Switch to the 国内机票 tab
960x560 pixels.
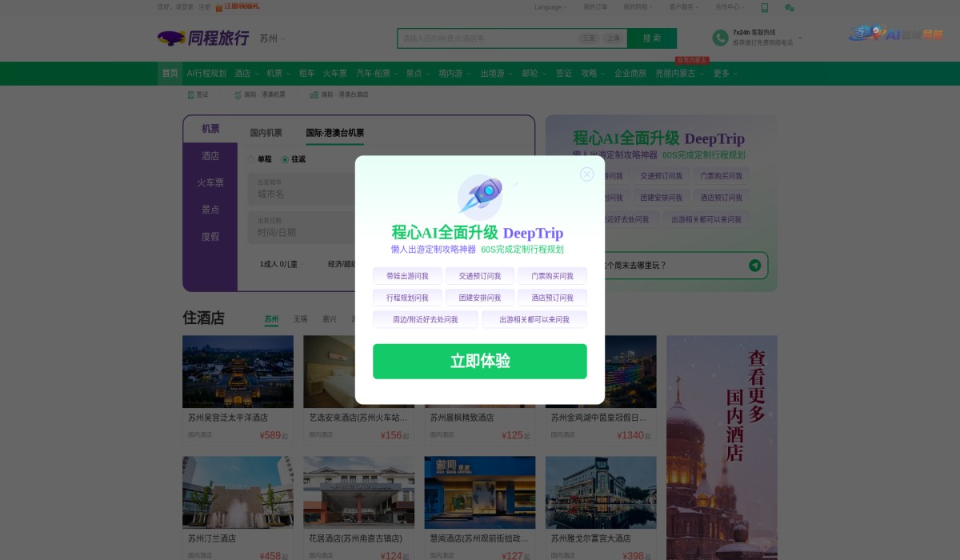coord(265,132)
